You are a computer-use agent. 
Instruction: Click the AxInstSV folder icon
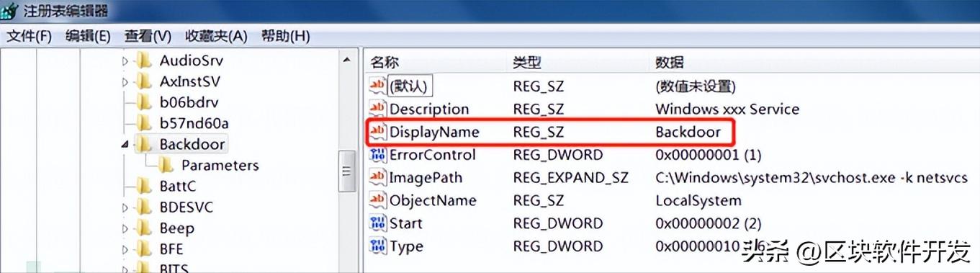point(144,81)
